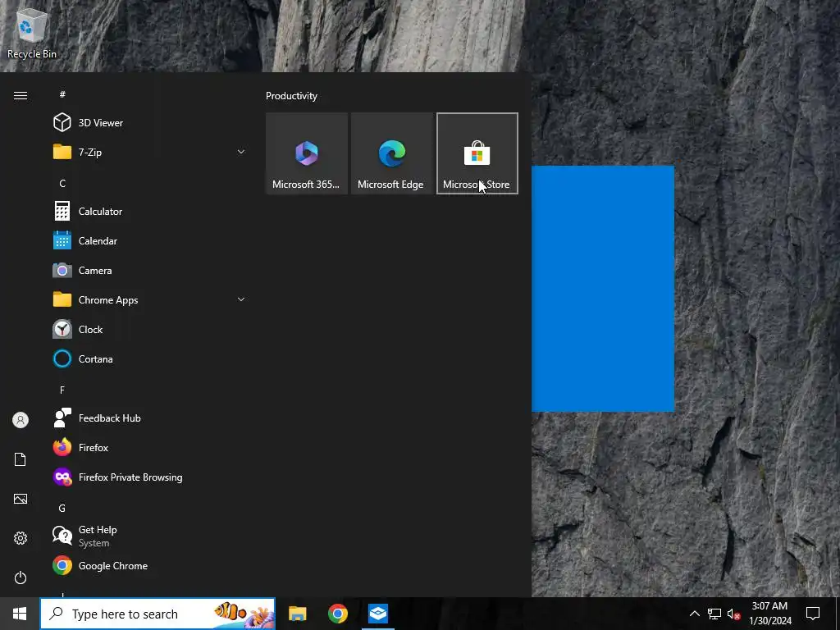Screen dimensions: 840x630
Task: Click the muted volume tray icon
Action: 733,614
